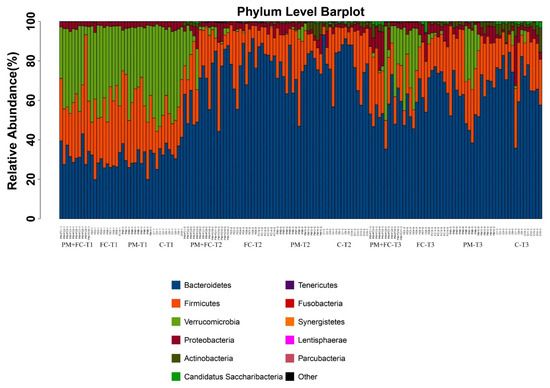This screenshot has width=550, height=388.
Task: Click the 60 y-axis tick label
Action: click(x=31, y=100)
